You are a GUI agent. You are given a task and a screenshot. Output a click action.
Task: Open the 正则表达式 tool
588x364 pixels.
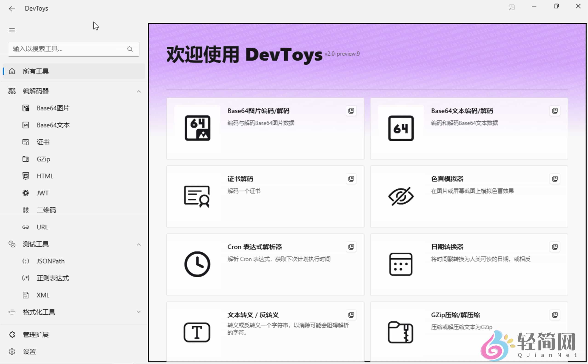pos(53,278)
